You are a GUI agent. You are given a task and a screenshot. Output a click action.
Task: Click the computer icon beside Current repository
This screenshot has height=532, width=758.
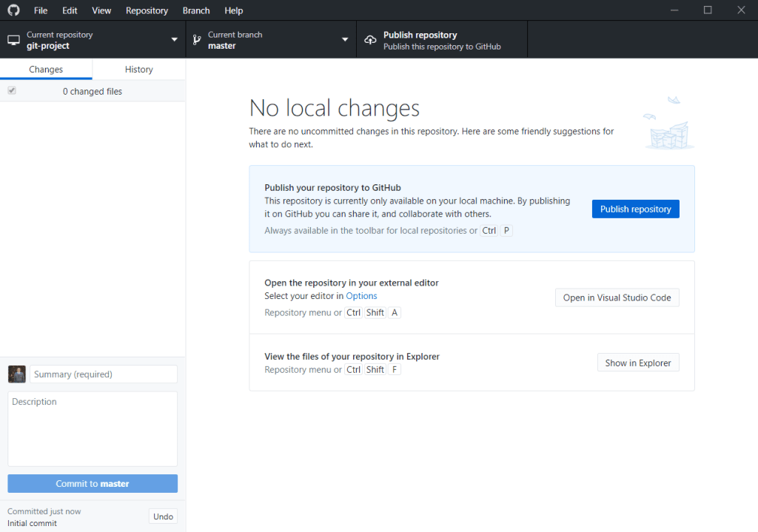[13, 40]
